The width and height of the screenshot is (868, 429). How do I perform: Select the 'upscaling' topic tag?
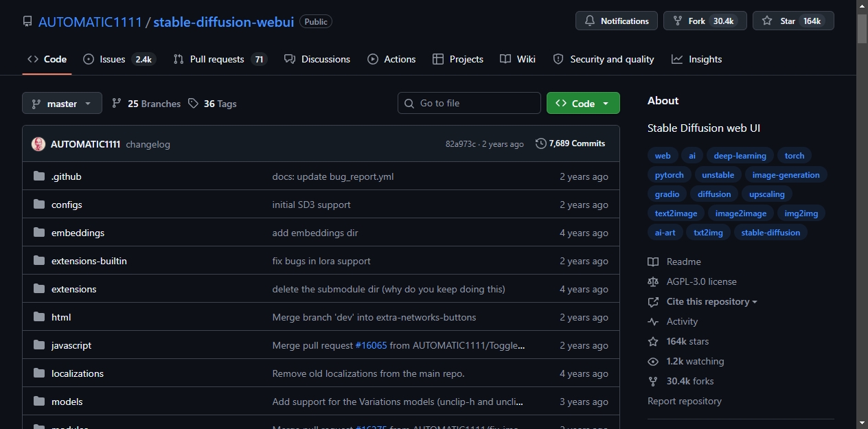click(x=767, y=194)
